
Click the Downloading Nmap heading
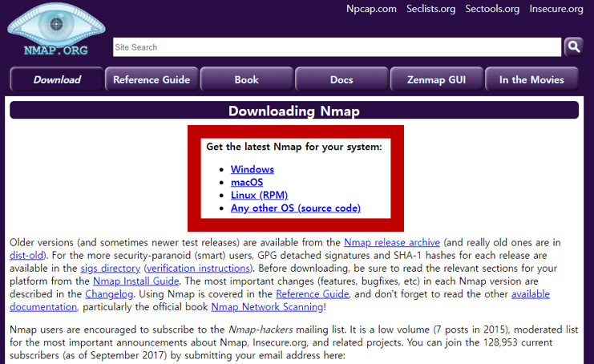click(294, 111)
